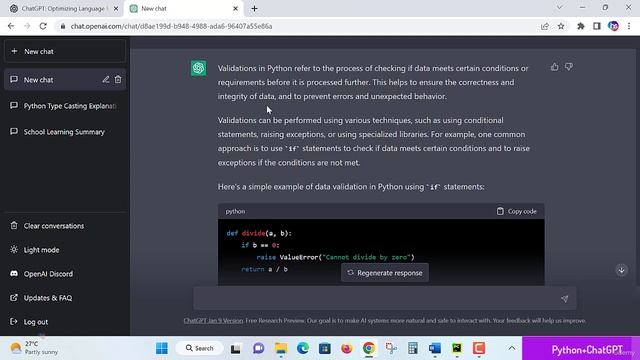640x360 pixels.
Task: Open the Task View taskbar icon
Action: tap(236, 348)
